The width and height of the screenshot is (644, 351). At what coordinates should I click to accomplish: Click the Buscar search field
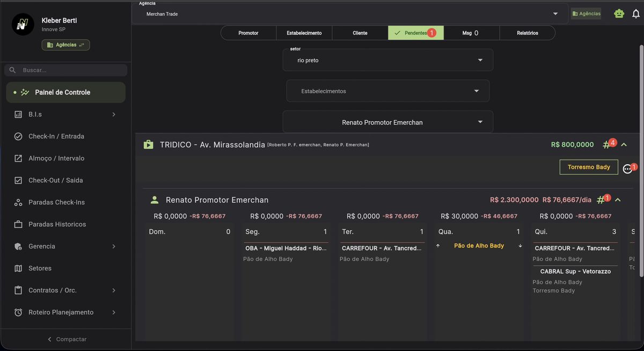(64, 70)
